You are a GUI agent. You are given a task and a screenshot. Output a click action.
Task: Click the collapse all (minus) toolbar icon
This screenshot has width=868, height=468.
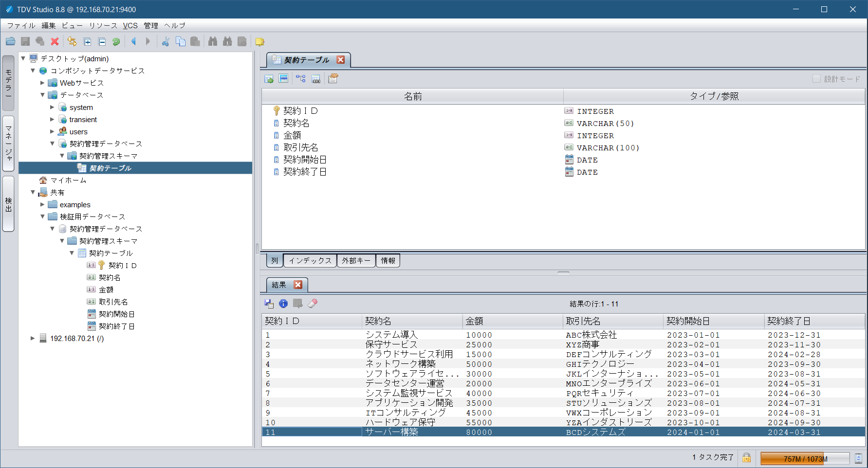pyautogui.click(x=102, y=42)
